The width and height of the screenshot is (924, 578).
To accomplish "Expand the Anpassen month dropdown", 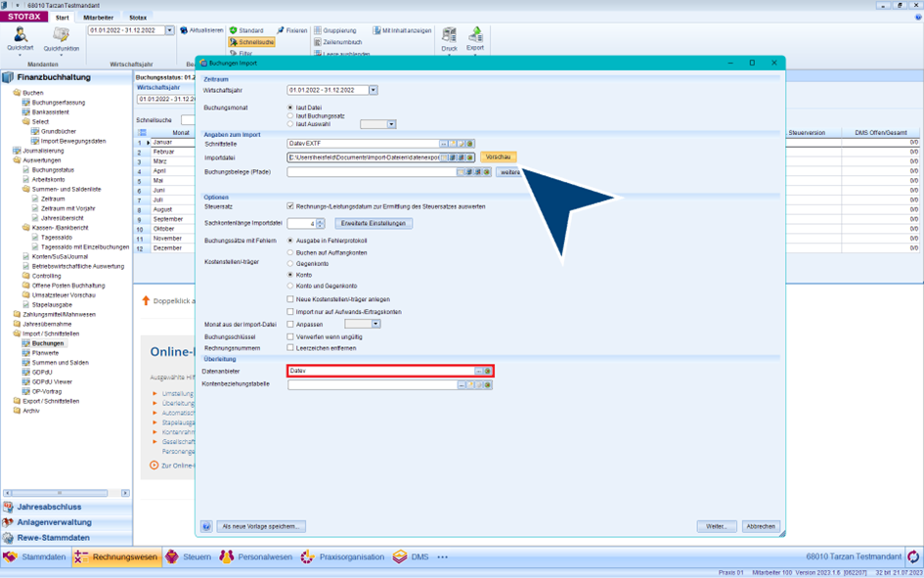I will [375, 324].
